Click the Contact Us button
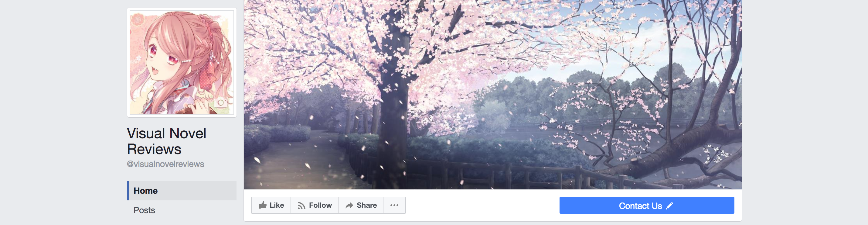 tap(647, 205)
